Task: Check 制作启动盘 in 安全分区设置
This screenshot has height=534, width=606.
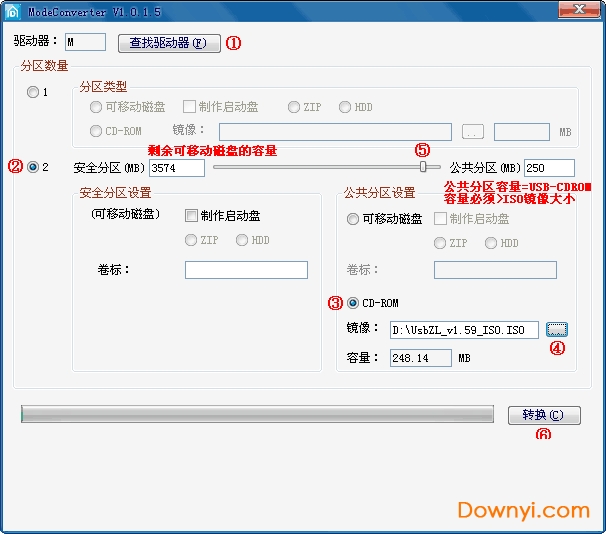Action: pyautogui.click(x=191, y=216)
